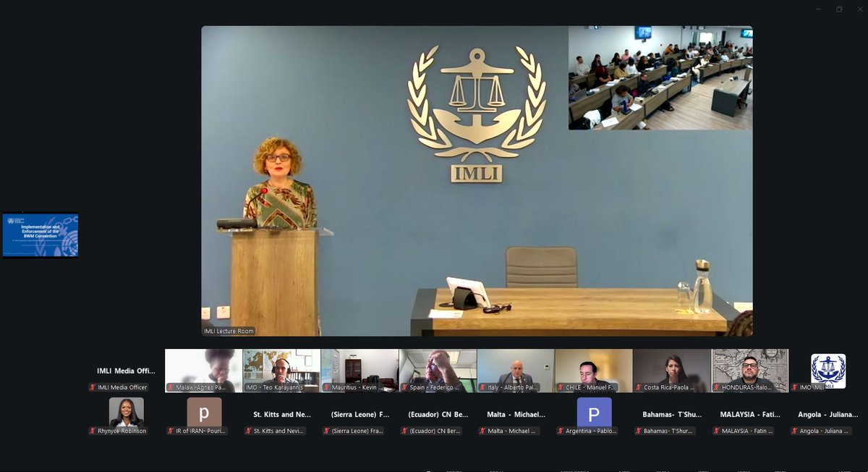Viewport: 868px width, 472px height.
Task: Click muted mic icon beside Malta - Michael label
Action: point(483,431)
